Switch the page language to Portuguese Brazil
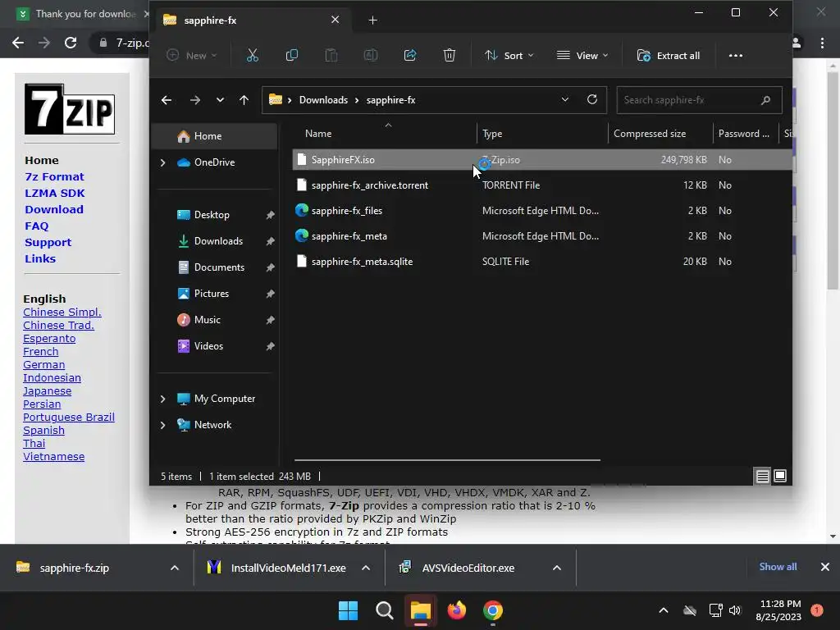Viewport: 840px width, 630px height. 69,418
